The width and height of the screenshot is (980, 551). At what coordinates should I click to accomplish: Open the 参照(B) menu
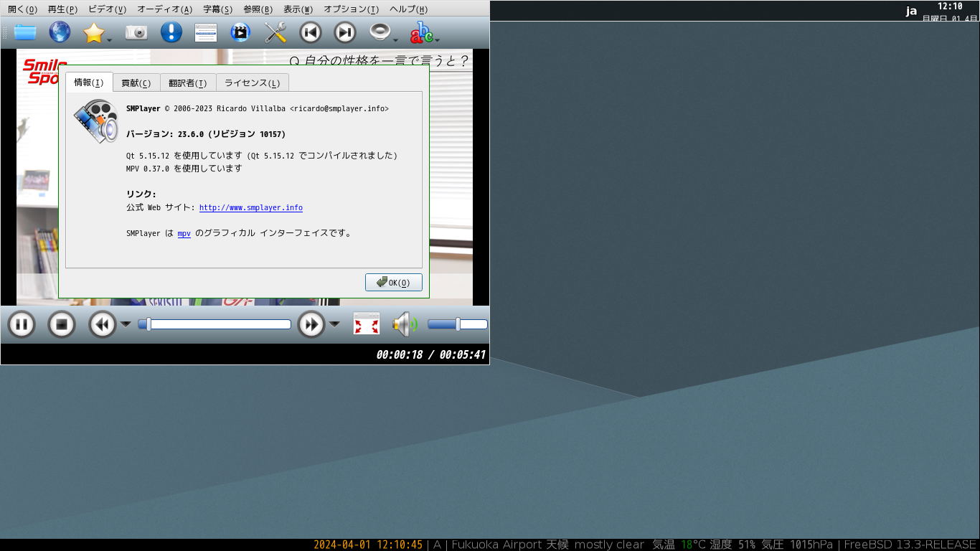coord(258,9)
